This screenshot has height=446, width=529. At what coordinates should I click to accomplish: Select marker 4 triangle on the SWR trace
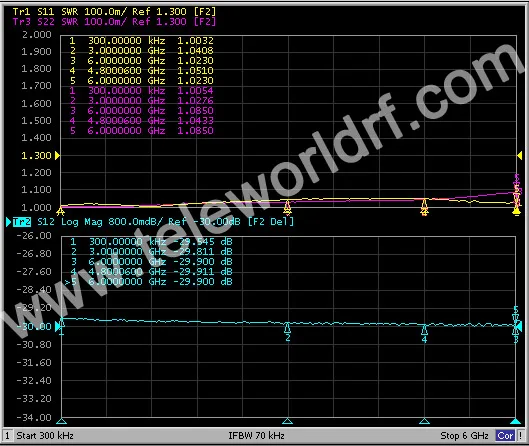point(424,207)
